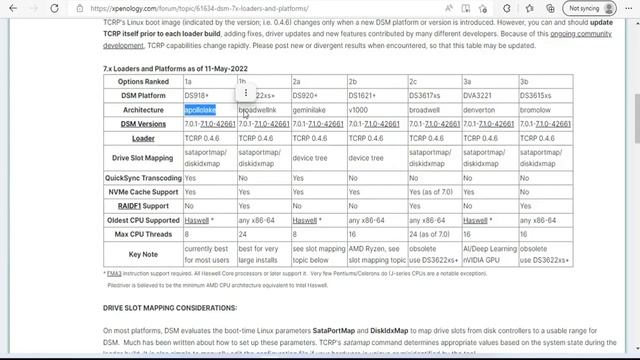Open 7.1.0-42661 link in DS3615xs column
Viewport: 640px width, 360px height.
[553, 124]
